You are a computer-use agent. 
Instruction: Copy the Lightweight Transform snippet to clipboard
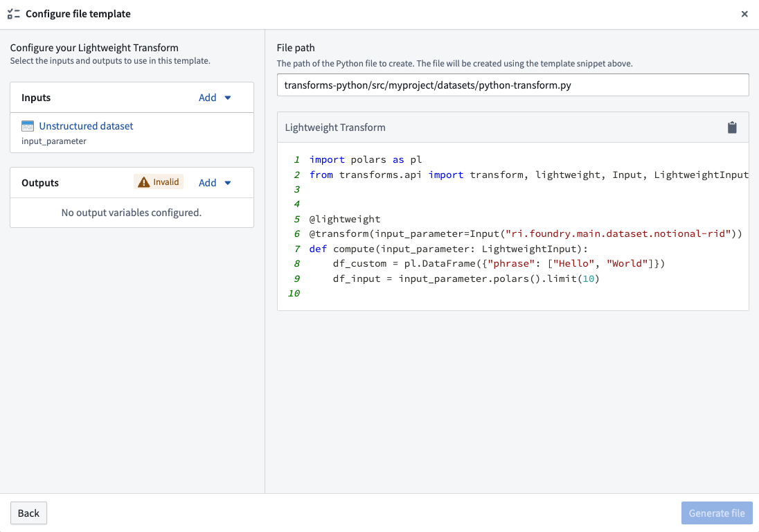coord(732,127)
